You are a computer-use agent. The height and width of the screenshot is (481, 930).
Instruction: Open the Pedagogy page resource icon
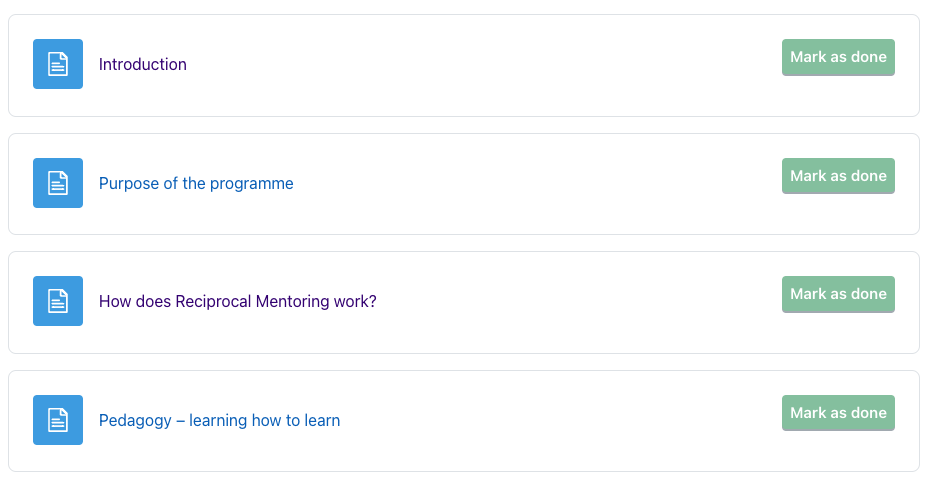tap(58, 420)
